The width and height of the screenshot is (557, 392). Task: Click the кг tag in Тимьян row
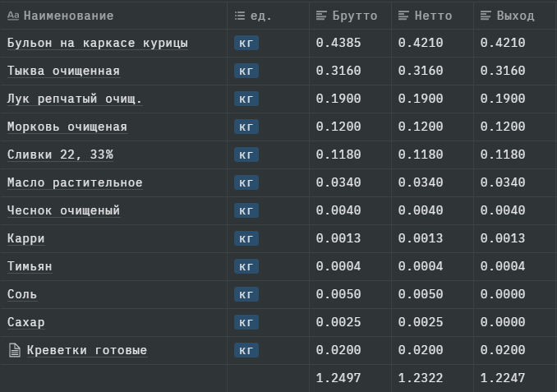[246, 266]
